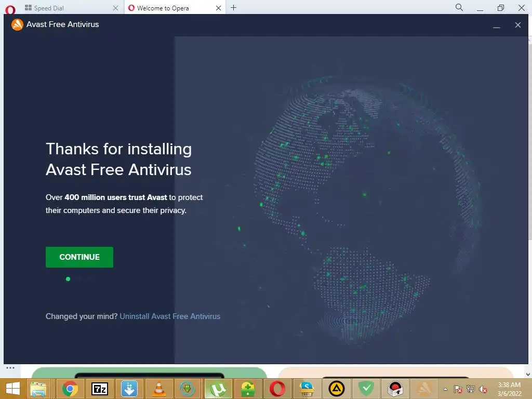
Task: Open the Skype-cart store taskbar icon
Action: (307, 389)
